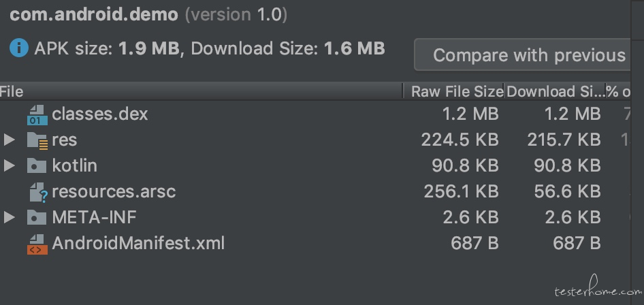Select the classes.dex row name

100,114
